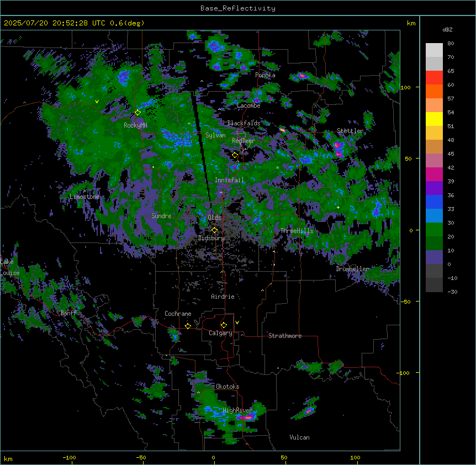The height and width of the screenshot is (465, 476).
Task: Click the Cochrane town label
Action: [x=178, y=314]
